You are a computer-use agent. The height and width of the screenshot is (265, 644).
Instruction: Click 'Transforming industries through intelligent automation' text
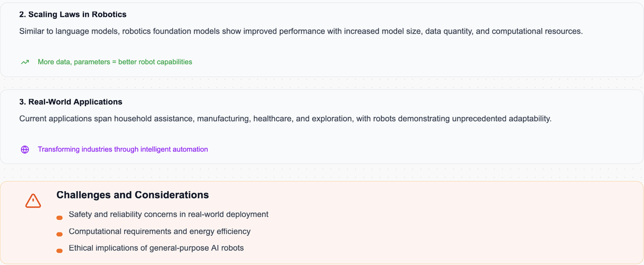123,149
